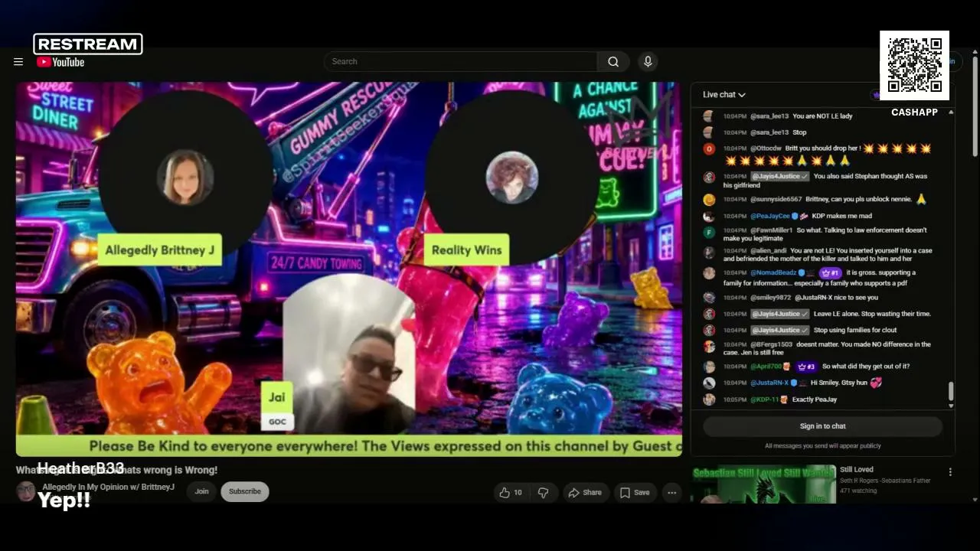Dislike the live stream video

[543, 492]
